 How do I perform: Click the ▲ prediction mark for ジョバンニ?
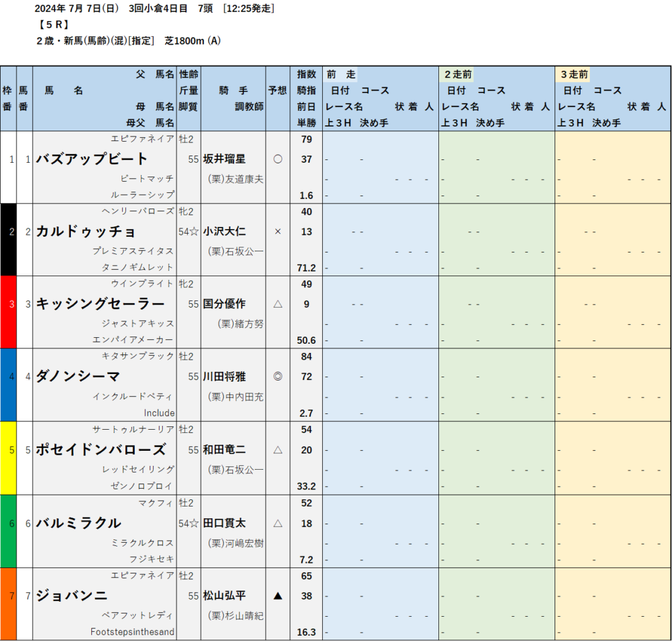click(278, 595)
